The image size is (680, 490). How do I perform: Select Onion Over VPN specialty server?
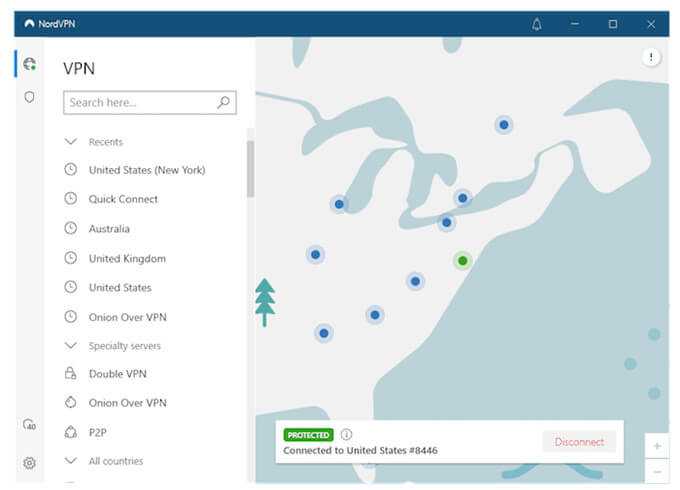coord(128,403)
